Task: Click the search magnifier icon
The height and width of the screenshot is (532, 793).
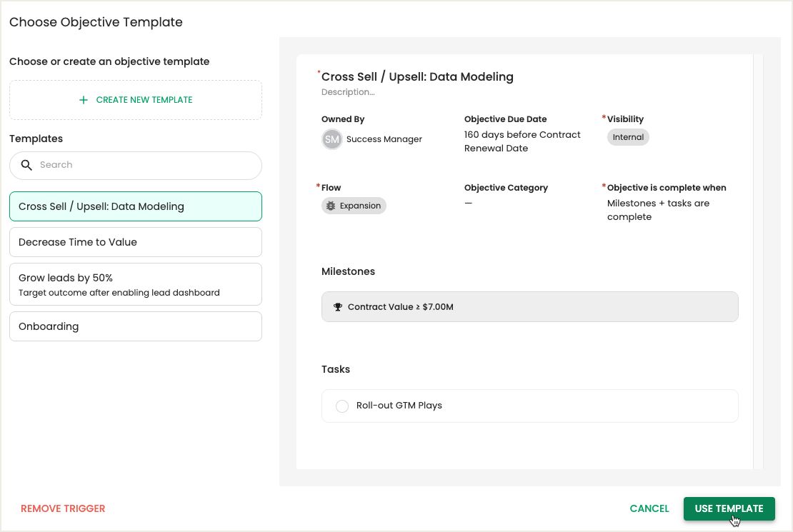Action: coord(26,165)
